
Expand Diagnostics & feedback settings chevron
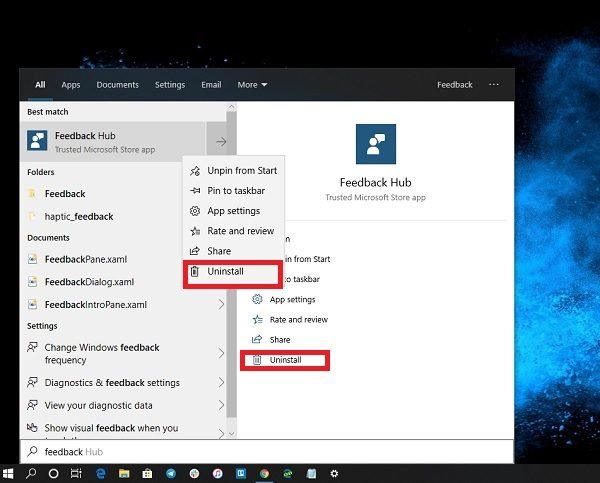pyautogui.click(x=221, y=382)
